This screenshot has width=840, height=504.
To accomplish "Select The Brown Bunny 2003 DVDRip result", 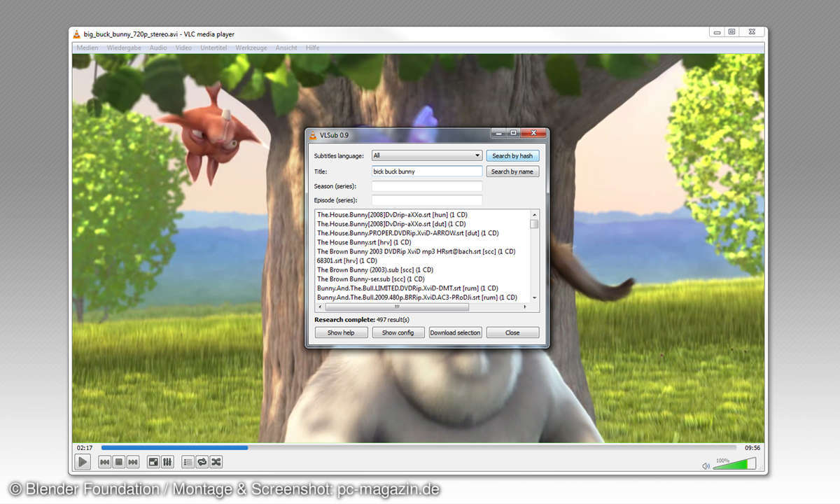I will pyautogui.click(x=416, y=251).
